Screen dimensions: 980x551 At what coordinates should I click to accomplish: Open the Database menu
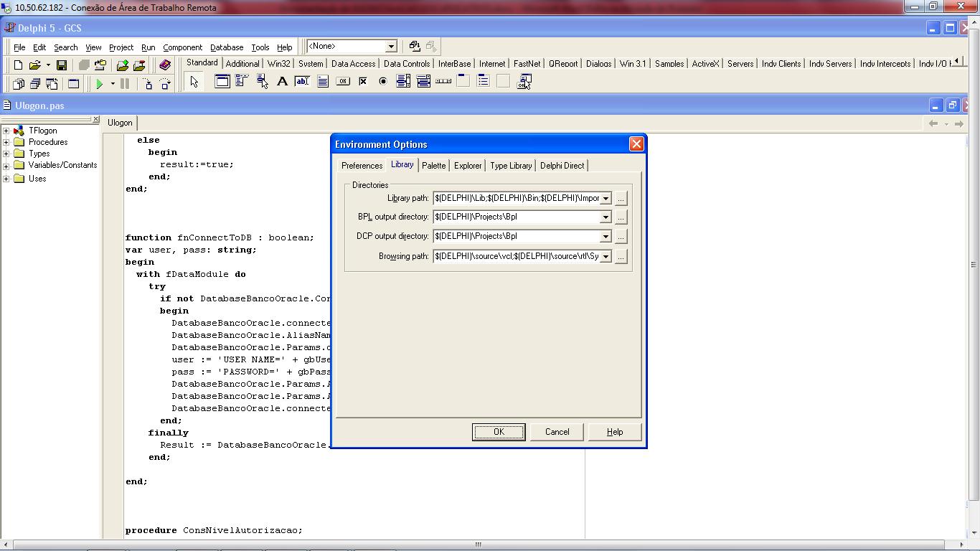[x=226, y=47]
